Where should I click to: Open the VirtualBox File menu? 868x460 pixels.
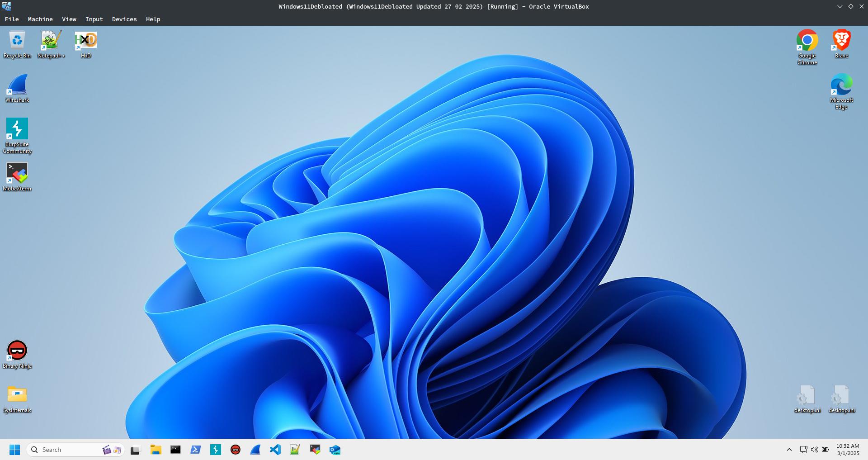[x=12, y=19]
